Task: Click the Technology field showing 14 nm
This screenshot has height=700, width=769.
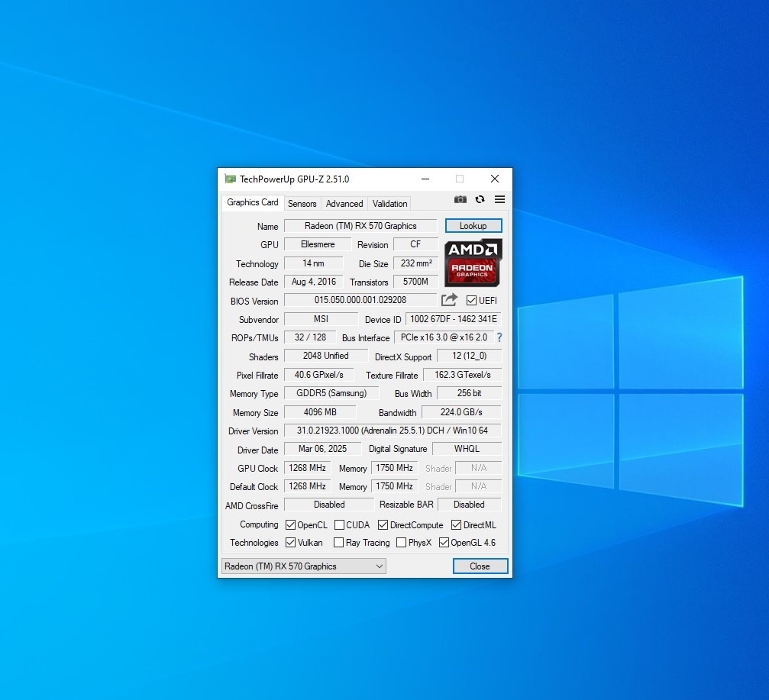Action: [313, 263]
